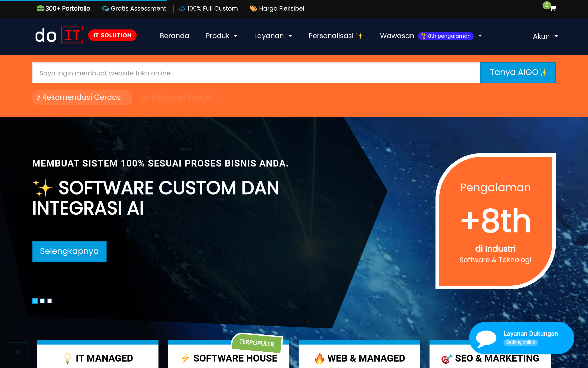Click the flame icon on WEB & MANAGED

(319, 358)
